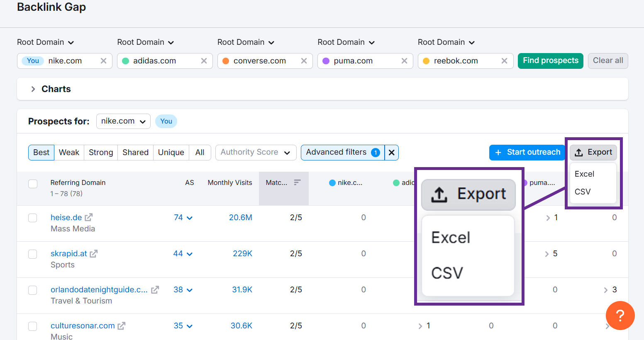
Task: Choose CSV from the Export menu
Action: (x=583, y=192)
